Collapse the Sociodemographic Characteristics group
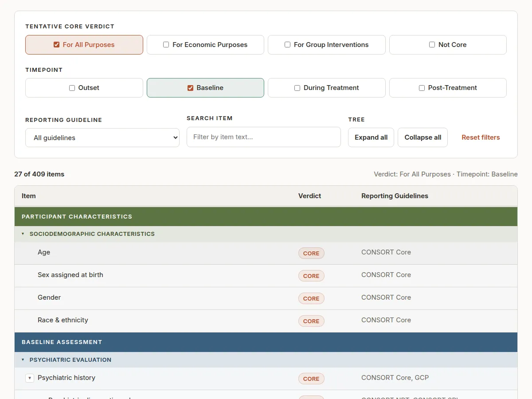Screen dimensions: 532x399 click(23, 234)
